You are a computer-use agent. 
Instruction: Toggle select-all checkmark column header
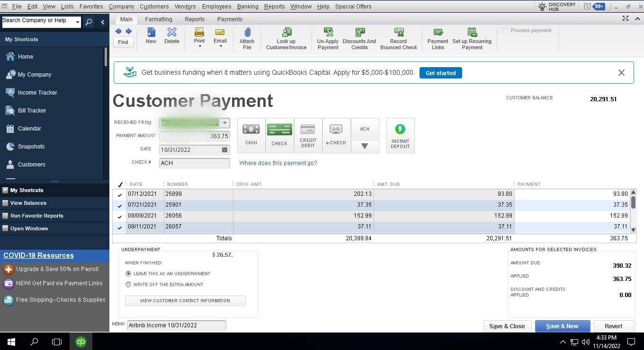coord(120,184)
